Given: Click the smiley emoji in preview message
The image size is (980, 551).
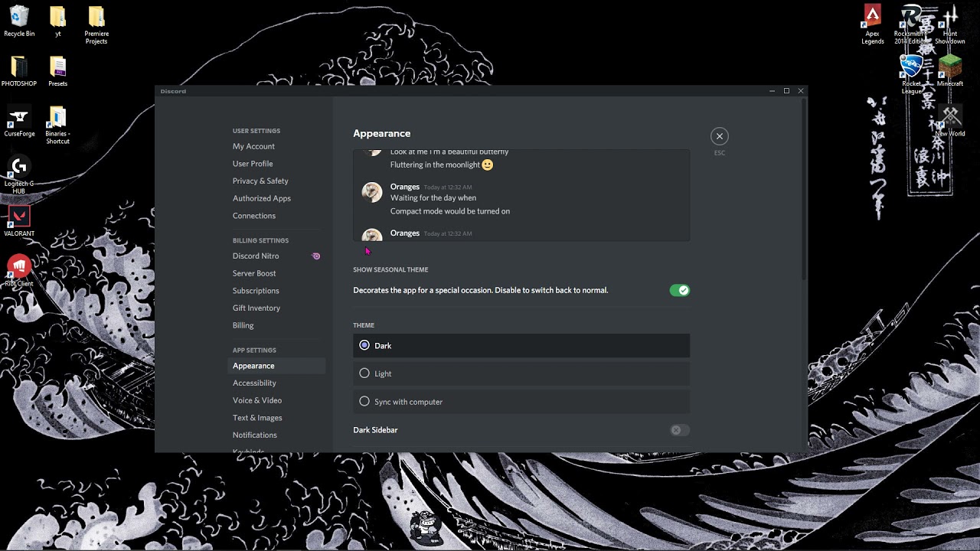Looking at the screenshot, I should coord(488,165).
